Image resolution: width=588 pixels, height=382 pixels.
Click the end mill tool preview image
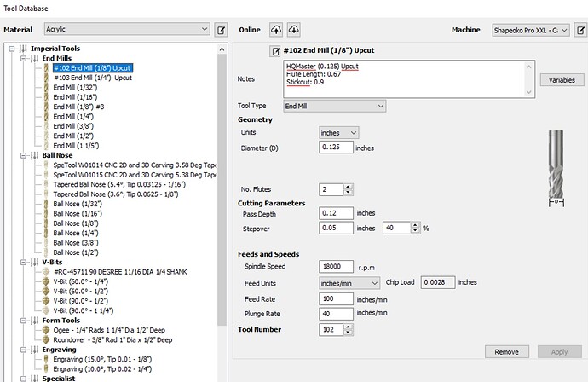pyautogui.click(x=556, y=168)
